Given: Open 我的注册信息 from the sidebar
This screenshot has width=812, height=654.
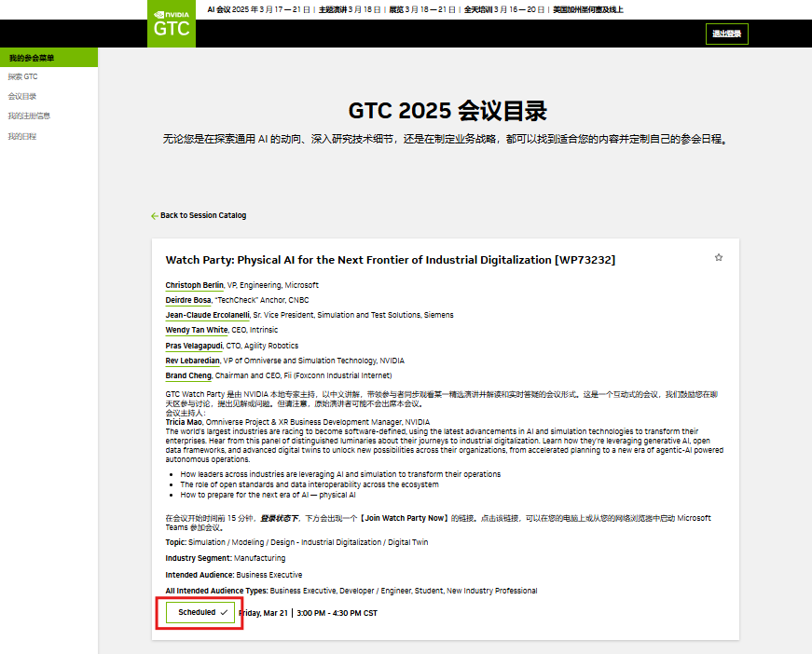Looking at the screenshot, I should point(31,115).
